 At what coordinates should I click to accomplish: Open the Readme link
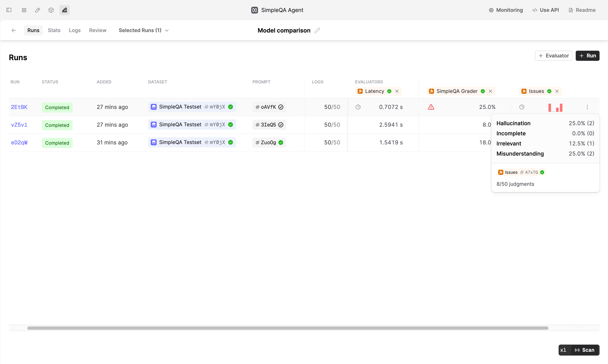click(582, 10)
